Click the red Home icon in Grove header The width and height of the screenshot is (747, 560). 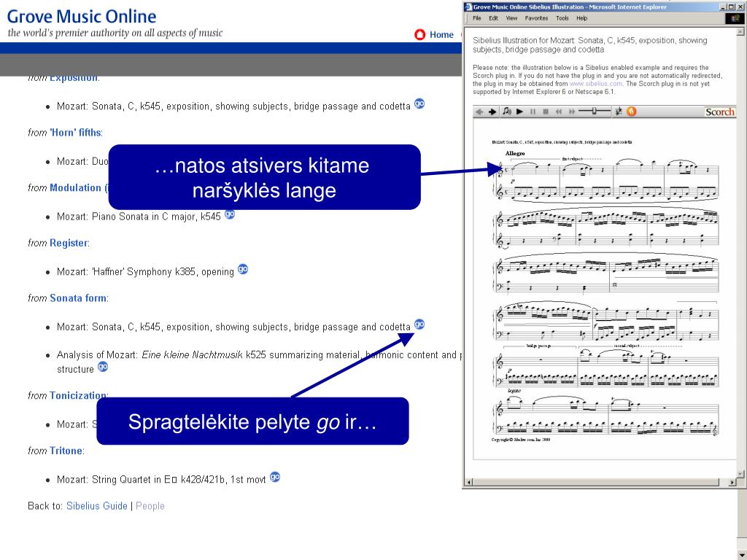pos(419,35)
